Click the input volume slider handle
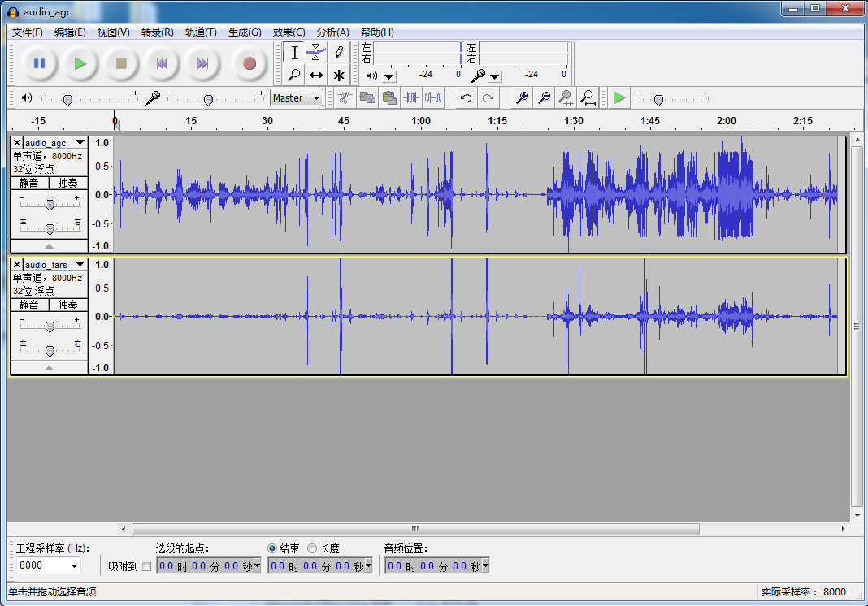The height and width of the screenshot is (606, 868). [x=208, y=100]
